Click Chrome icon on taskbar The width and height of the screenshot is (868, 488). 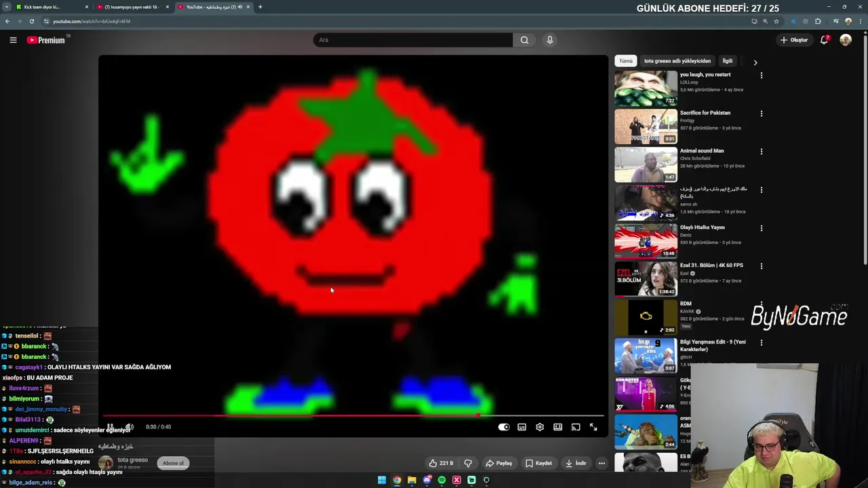coord(397,480)
